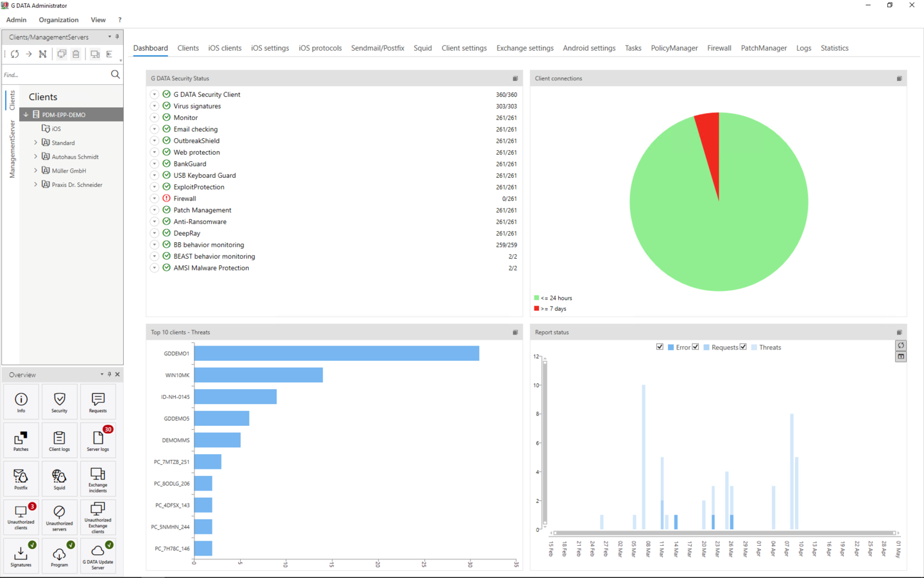The image size is (924, 578).
Task: Click the Find search field
Action: (56, 74)
